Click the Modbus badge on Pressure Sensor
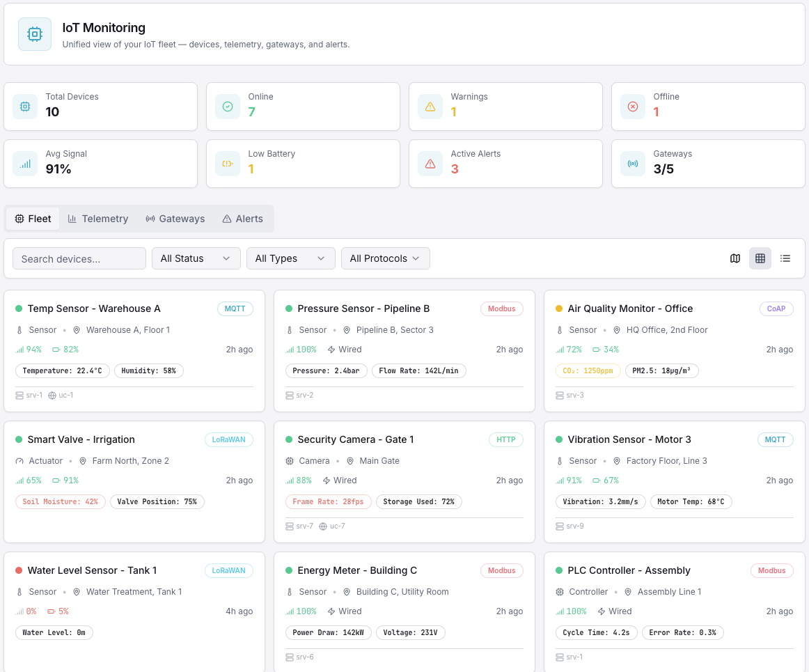 [501, 308]
